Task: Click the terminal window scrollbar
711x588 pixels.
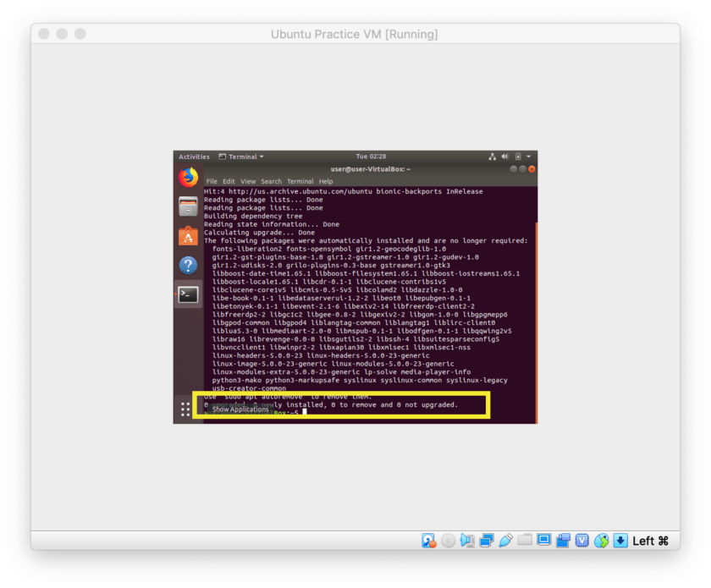Action: tap(537, 322)
